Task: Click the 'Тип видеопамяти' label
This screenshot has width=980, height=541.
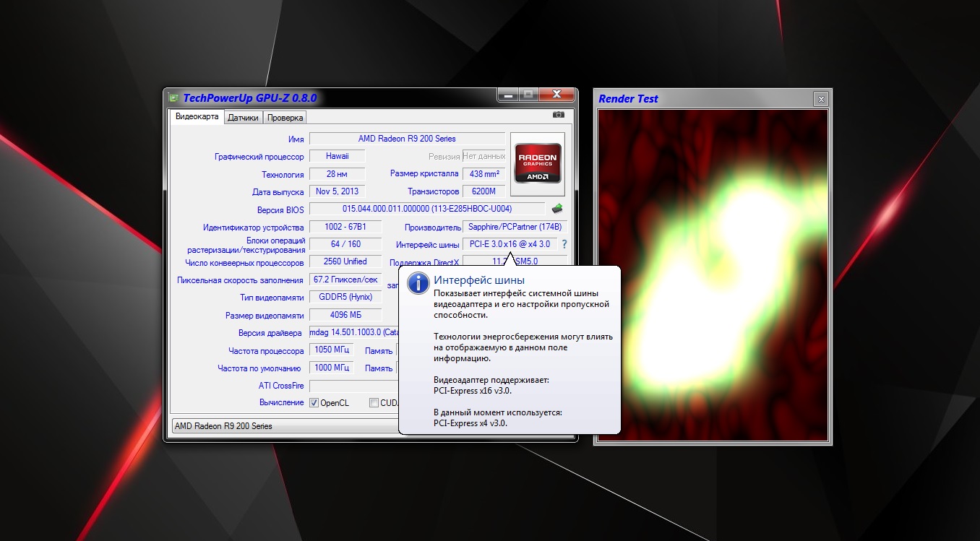Action: (272, 298)
